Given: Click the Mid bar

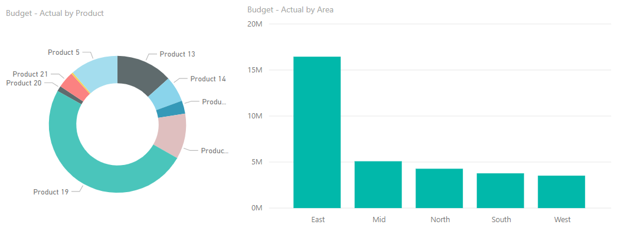Looking at the screenshot, I should (378, 184).
